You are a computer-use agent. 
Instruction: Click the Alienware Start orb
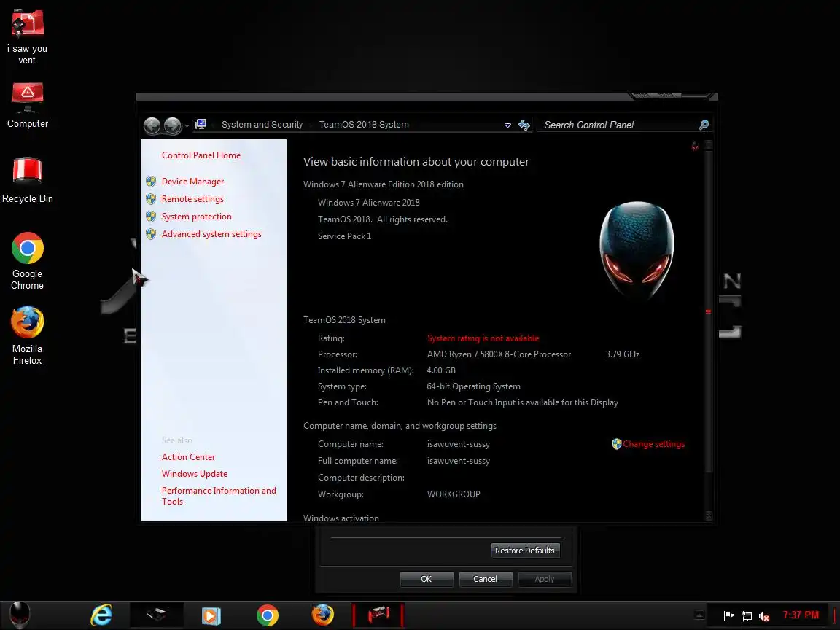click(20, 615)
